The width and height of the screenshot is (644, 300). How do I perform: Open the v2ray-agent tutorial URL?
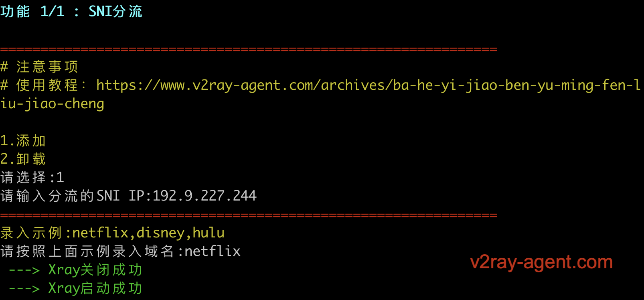click(368, 85)
